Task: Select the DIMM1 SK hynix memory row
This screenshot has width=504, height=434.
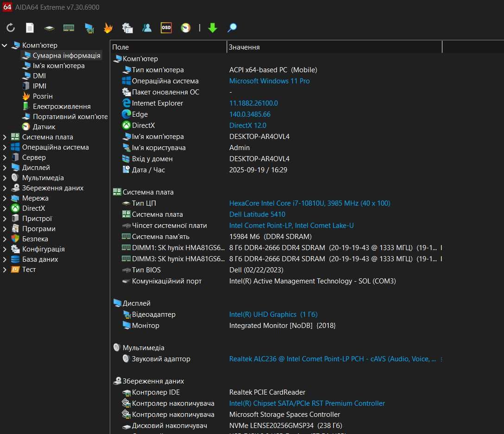Action: (277, 248)
